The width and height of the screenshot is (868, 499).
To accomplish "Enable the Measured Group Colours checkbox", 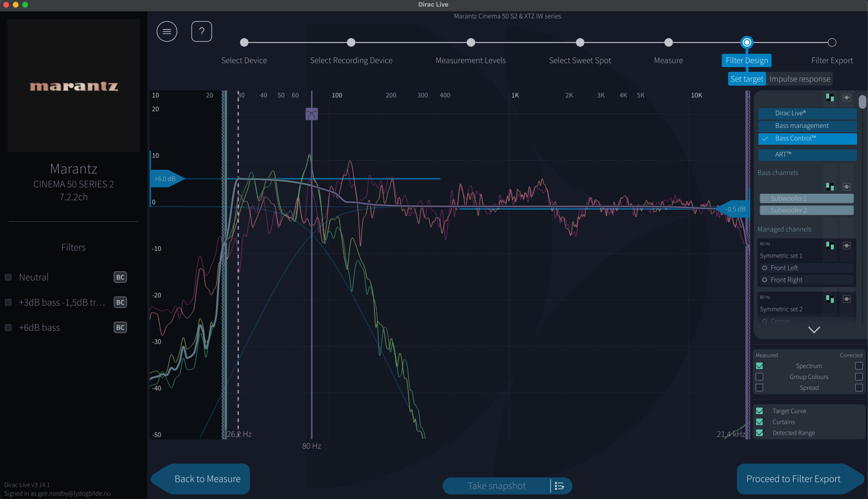I will point(760,377).
